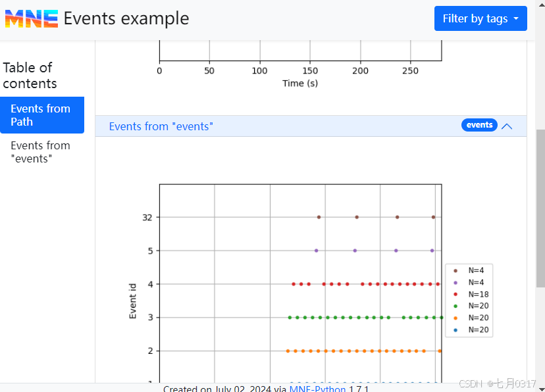Click the "Table of contents" heading
Viewport: 545px width, 392px height.
[30, 75]
